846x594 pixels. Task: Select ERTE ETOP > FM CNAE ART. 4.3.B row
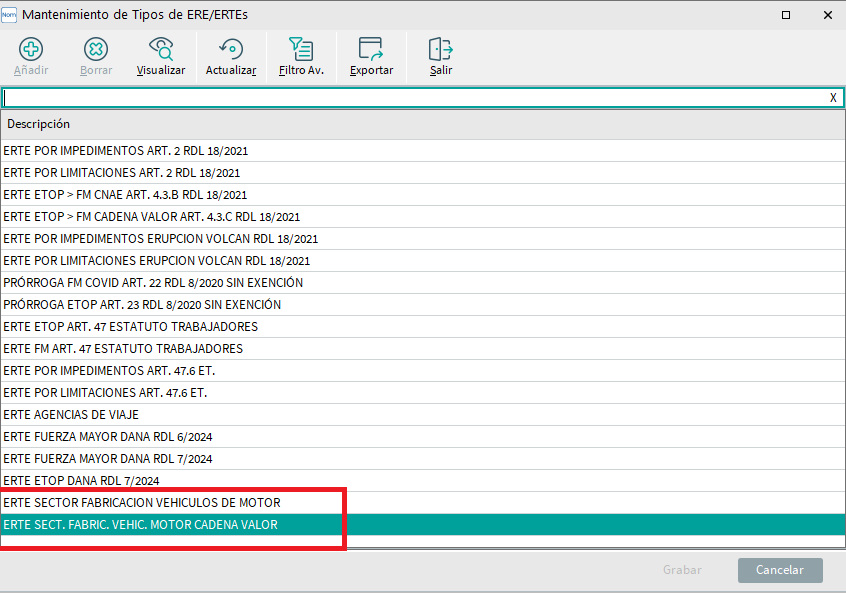coord(125,195)
